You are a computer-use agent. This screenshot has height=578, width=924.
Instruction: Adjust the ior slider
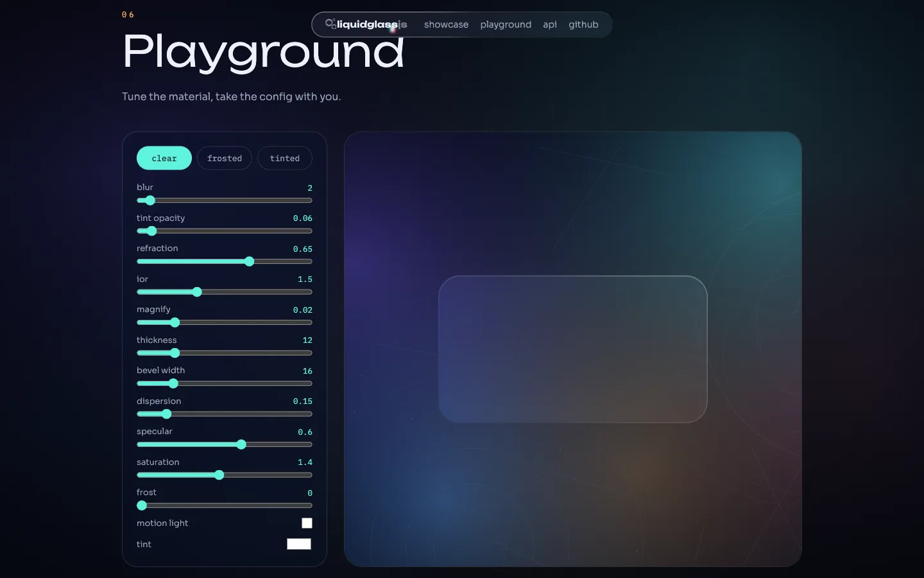click(x=225, y=292)
